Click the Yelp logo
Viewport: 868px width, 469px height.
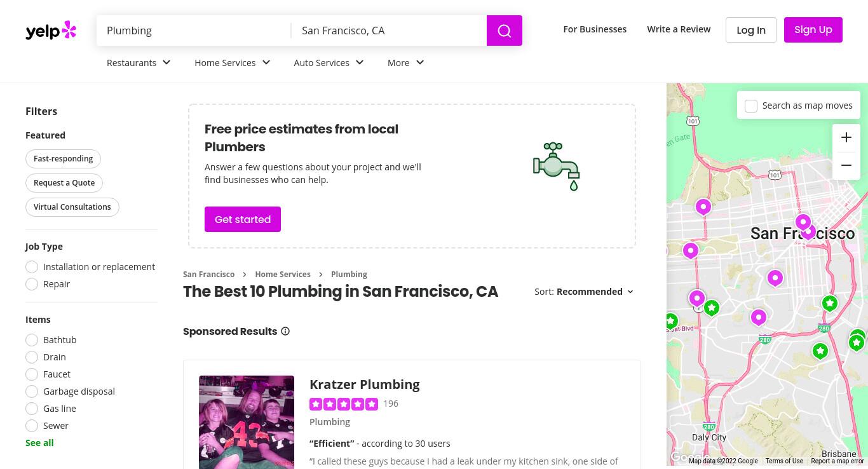pyautogui.click(x=51, y=31)
